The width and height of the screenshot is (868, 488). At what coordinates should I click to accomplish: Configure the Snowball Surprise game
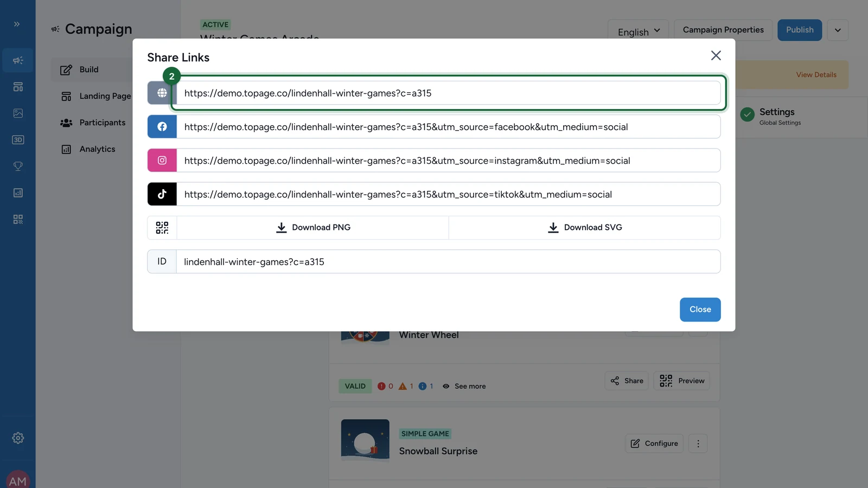tap(654, 444)
